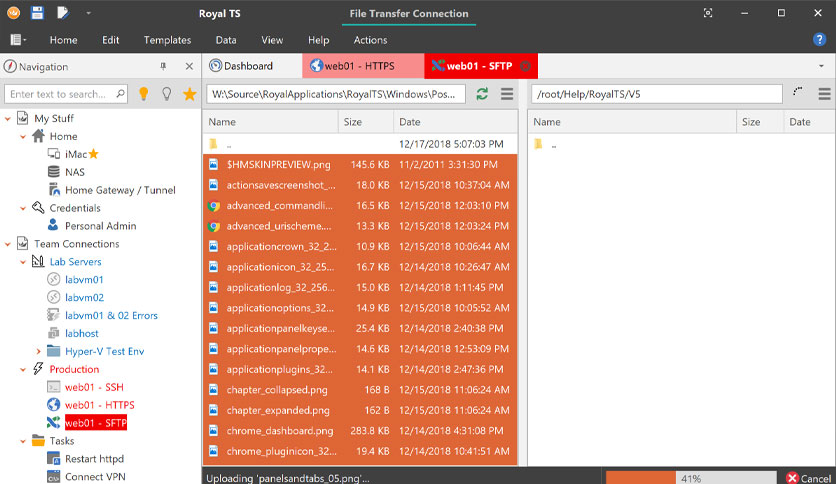The image size is (836, 484).
Task: Collapse the Home folder node
Action: pos(23,136)
